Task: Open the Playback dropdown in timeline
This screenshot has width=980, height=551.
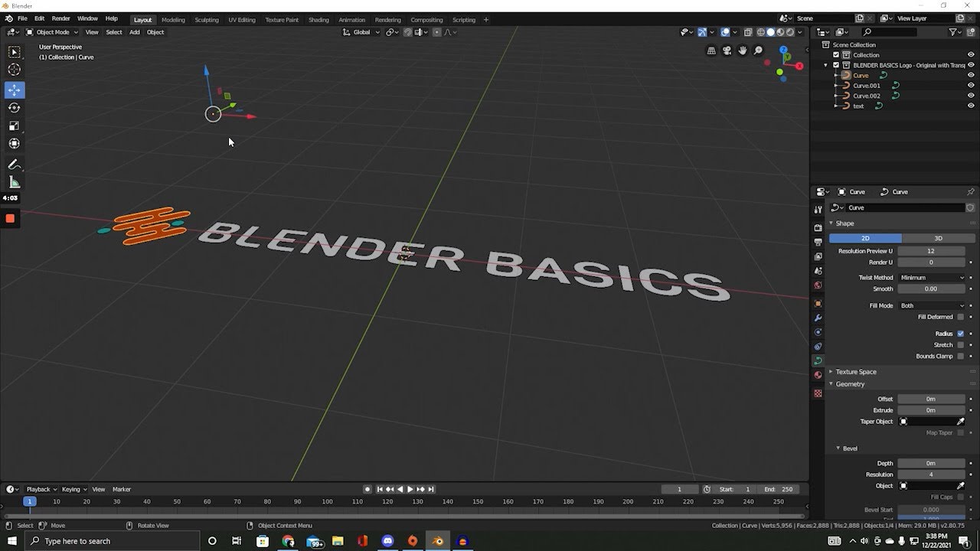Action: [x=41, y=489]
